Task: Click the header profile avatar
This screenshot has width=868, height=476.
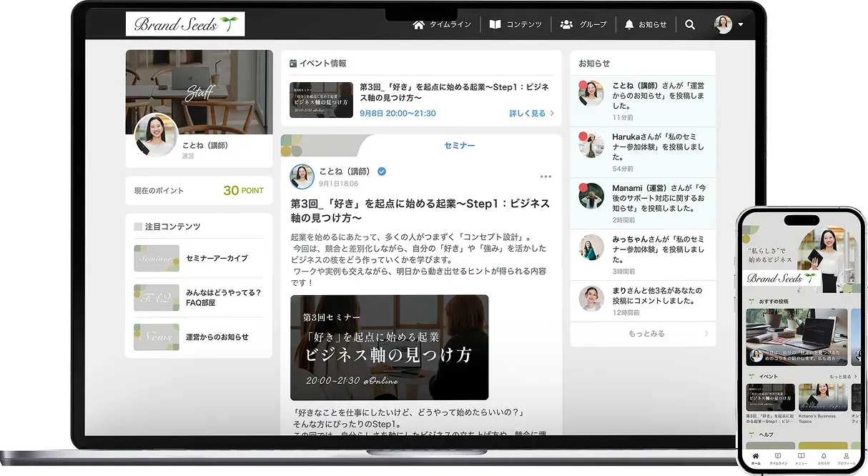Action: (x=723, y=24)
